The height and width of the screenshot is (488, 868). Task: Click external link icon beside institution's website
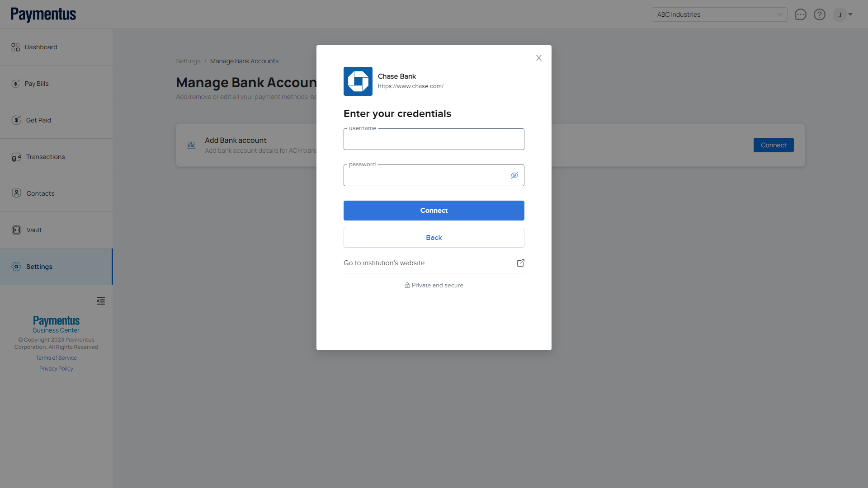click(x=520, y=263)
